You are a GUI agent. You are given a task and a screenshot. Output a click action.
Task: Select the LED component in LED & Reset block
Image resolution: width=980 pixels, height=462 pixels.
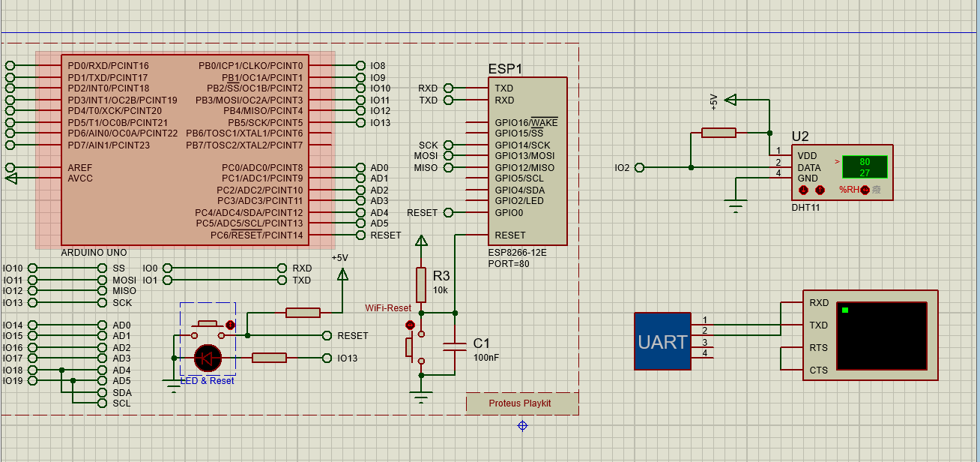pyautogui.click(x=208, y=358)
